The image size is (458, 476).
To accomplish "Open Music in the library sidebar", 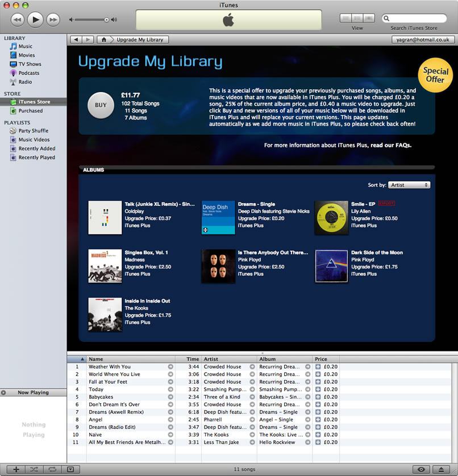I will 25,46.
